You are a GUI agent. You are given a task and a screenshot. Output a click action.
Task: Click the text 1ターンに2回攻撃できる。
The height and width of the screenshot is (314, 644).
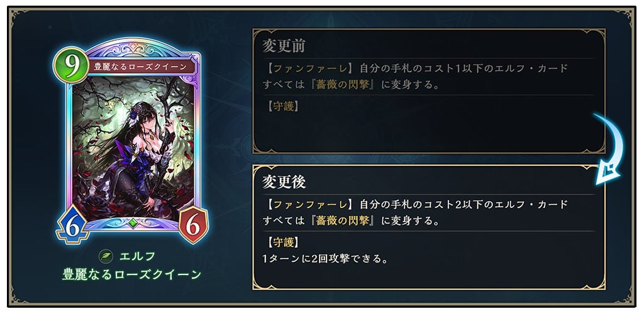click(325, 259)
